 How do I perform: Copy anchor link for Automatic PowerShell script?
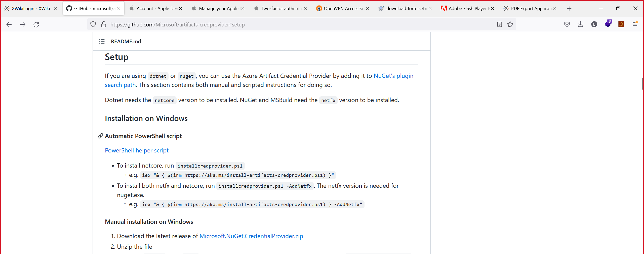100,136
